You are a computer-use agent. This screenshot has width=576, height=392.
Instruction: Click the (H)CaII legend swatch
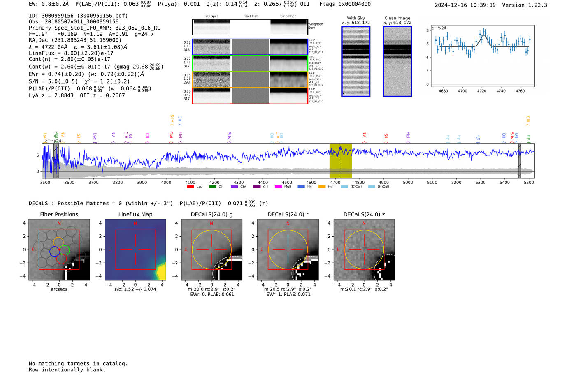pos(372,186)
